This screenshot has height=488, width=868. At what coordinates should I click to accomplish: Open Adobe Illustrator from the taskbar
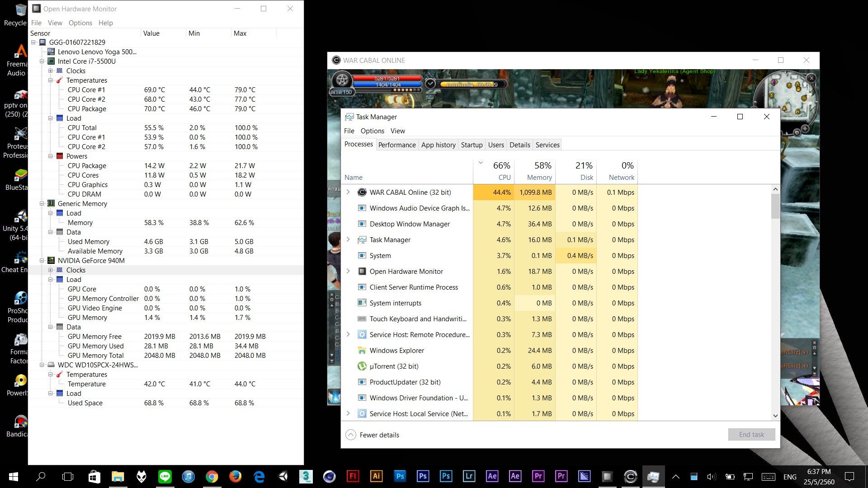coord(376,476)
